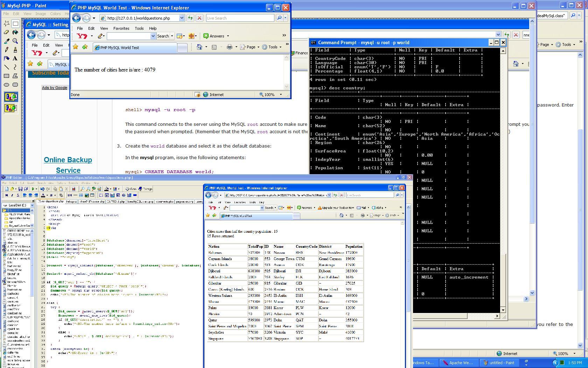Click Refresh next to the worldquestions.php address
588x368 pixels.
[190, 18]
